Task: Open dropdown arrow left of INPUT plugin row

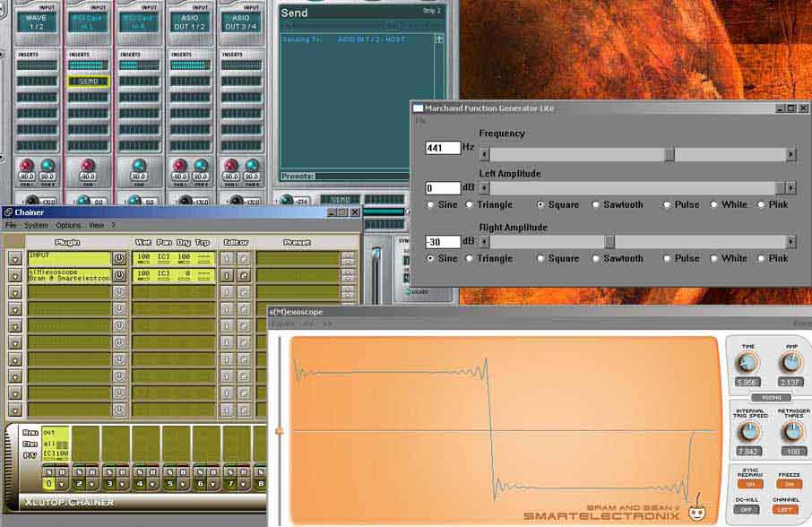Action: point(15,258)
